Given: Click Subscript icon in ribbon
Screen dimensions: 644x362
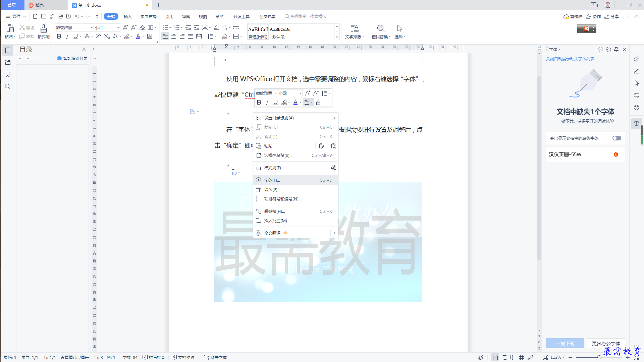Looking at the screenshot, I should tap(107, 36).
